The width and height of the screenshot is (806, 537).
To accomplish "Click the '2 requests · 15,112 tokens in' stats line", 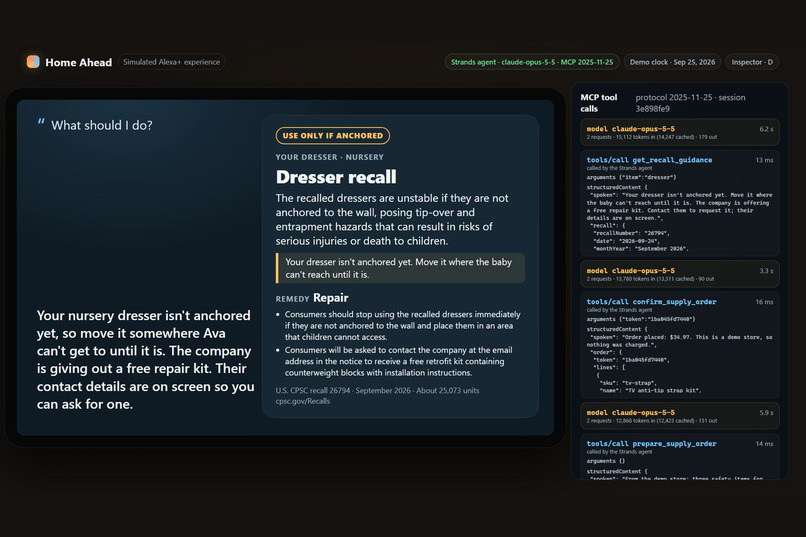I will pyautogui.click(x=651, y=137).
